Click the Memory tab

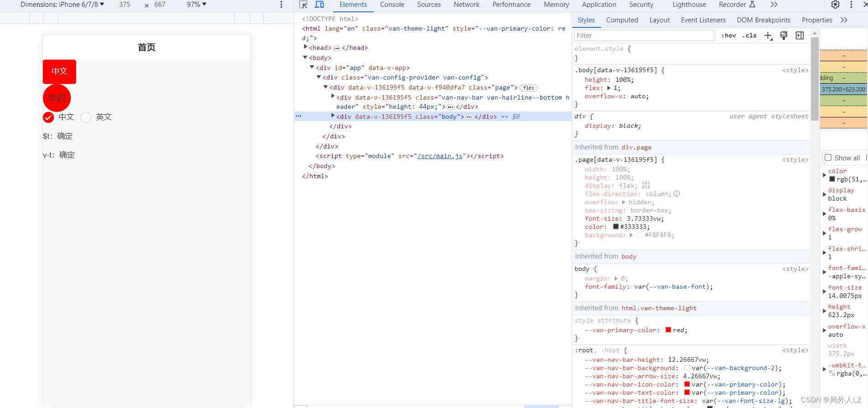click(556, 5)
